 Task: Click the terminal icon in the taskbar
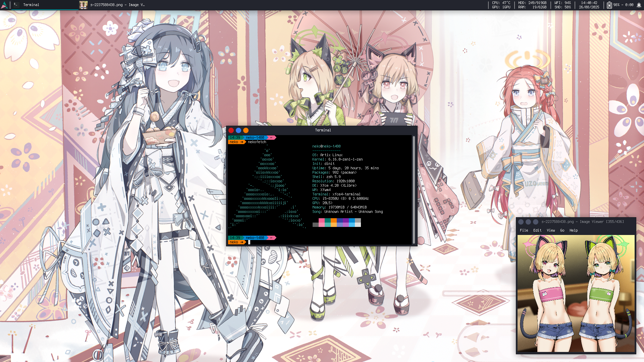pos(15,5)
